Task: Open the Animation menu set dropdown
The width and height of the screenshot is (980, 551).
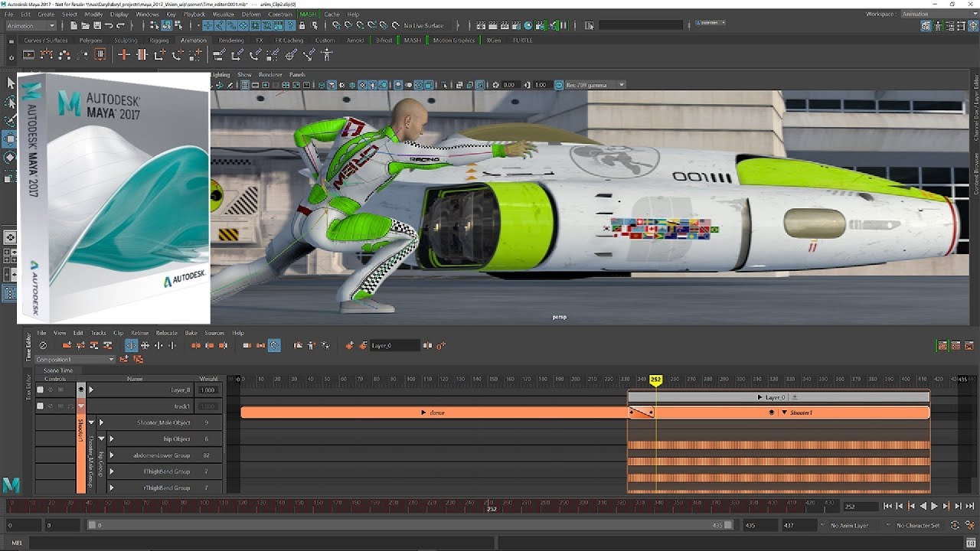Action: tap(31, 25)
